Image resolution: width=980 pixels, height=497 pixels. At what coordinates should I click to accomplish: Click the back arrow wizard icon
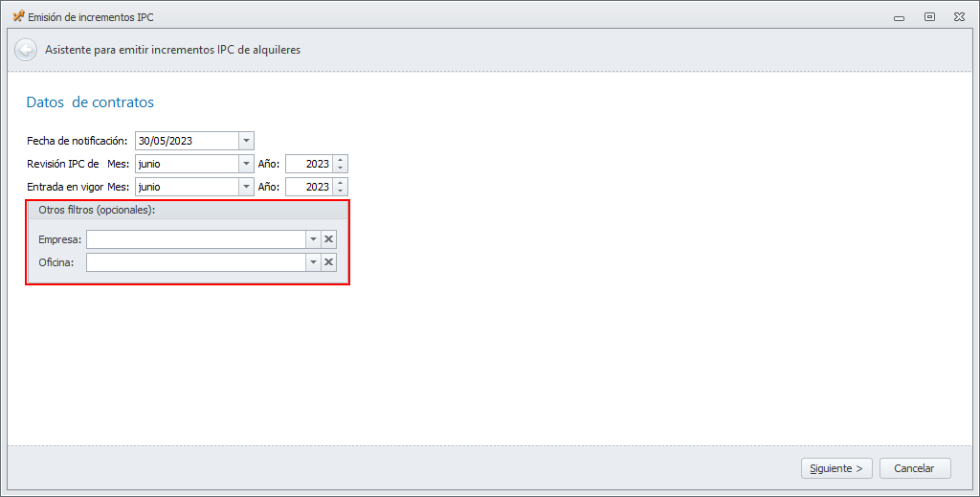click(26, 50)
